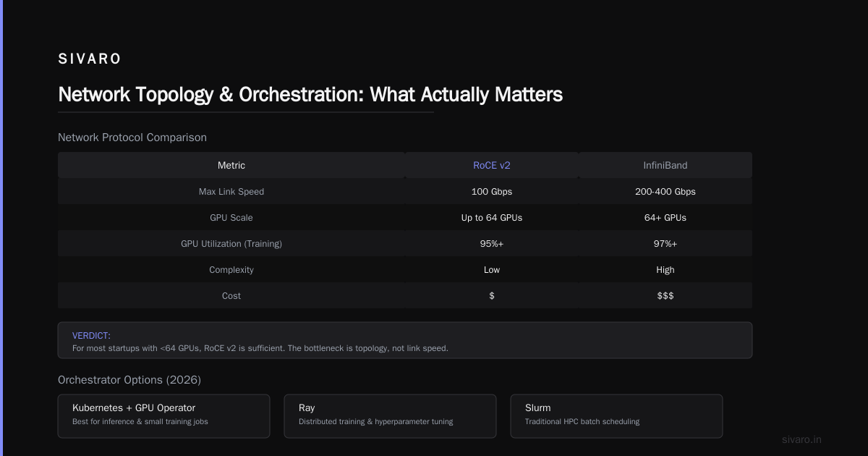This screenshot has height=456, width=868.
Task: Select the Max Link Speed row label
Action: tap(231, 192)
